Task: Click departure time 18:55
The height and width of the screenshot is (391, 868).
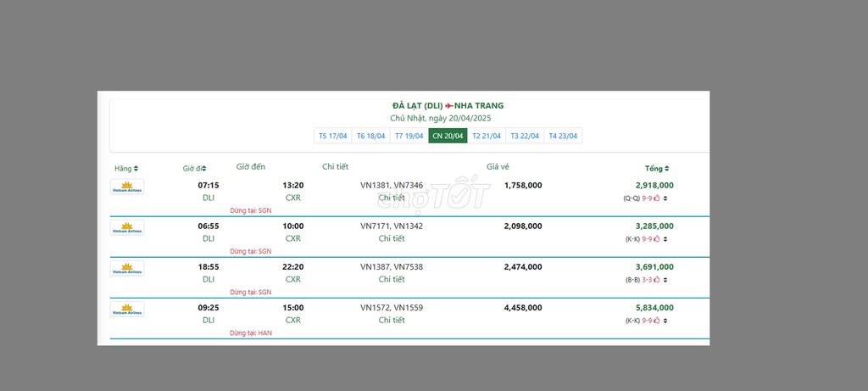Action: 209,267
